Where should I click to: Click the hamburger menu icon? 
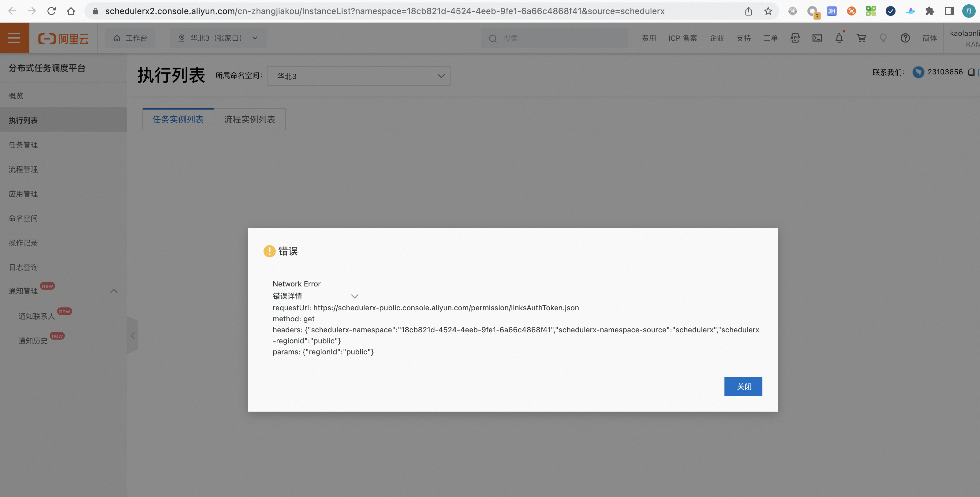(14, 38)
